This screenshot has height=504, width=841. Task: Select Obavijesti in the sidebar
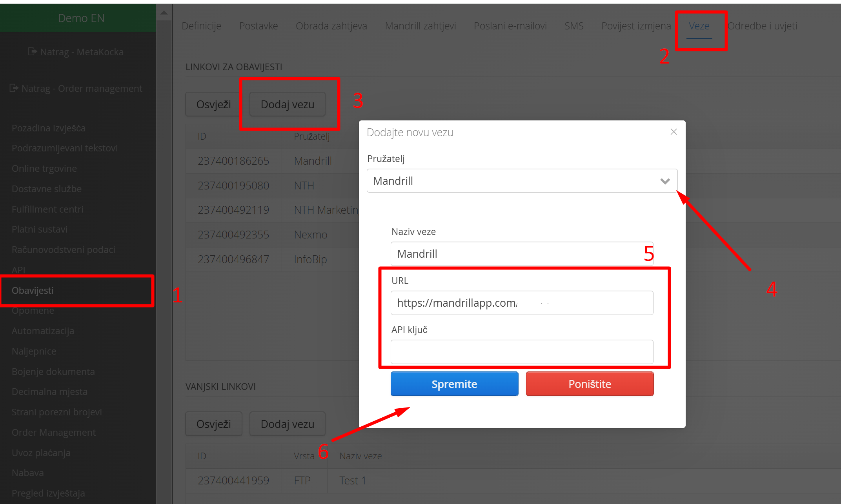pyautogui.click(x=33, y=291)
